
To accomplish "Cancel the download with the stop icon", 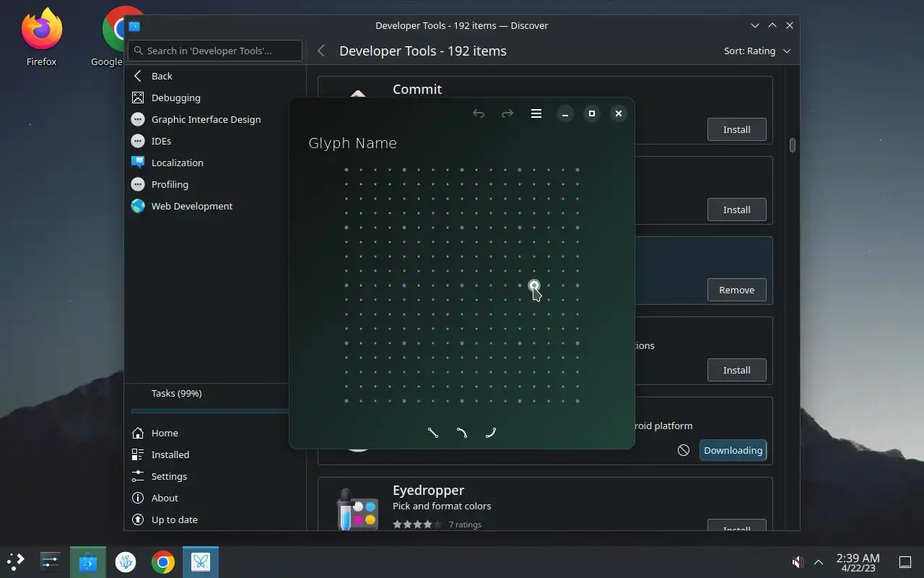I will [x=684, y=450].
